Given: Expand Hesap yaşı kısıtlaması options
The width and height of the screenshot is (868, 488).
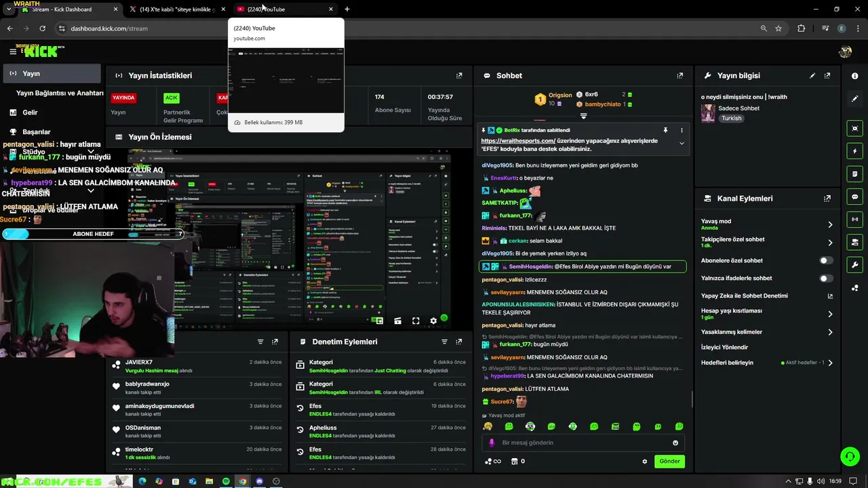Looking at the screenshot, I should tap(830, 314).
